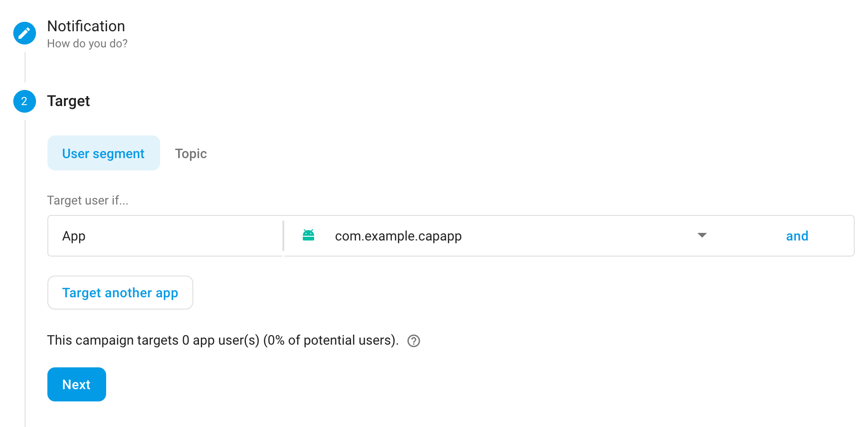Click the "How do you do?" notification summary
Viewport: 868px width, 427px height.
click(x=87, y=43)
